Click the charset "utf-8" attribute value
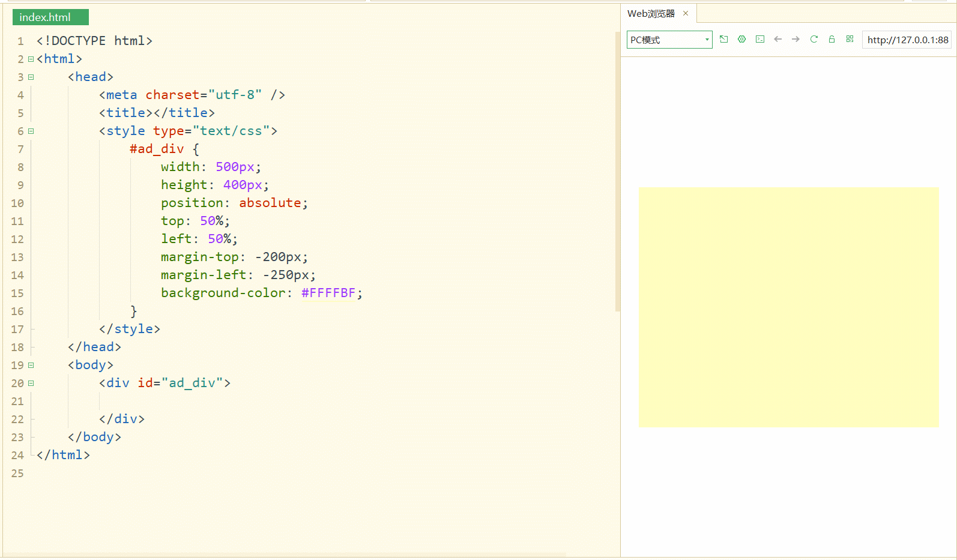The image size is (957, 560). click(235, 95)
